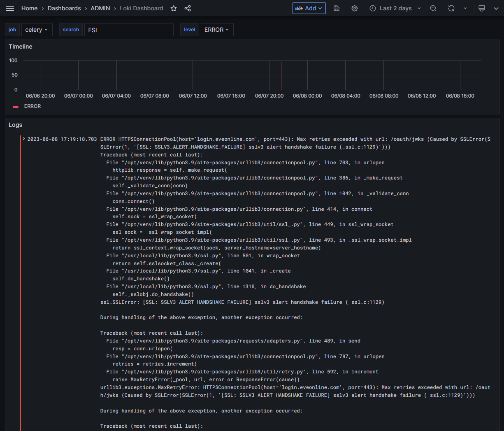Click the refresh dashboard icon
This screenshot has width=504, height=431.
pos(451,8)
